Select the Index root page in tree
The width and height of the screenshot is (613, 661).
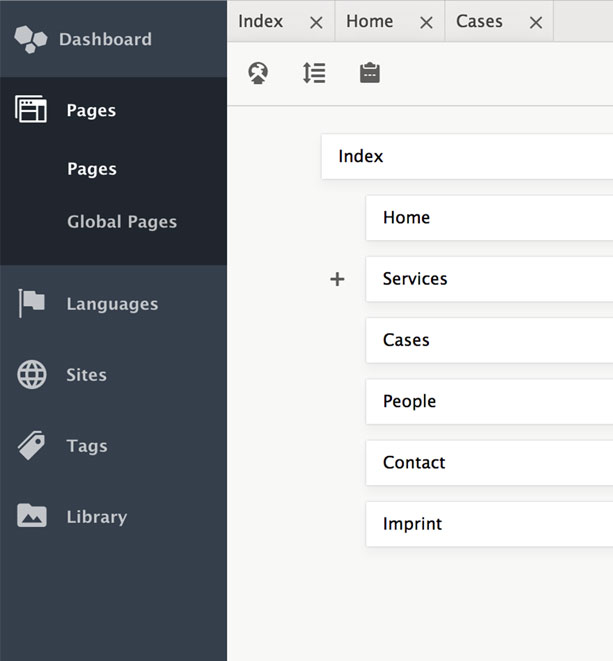(x=466, y=157)
